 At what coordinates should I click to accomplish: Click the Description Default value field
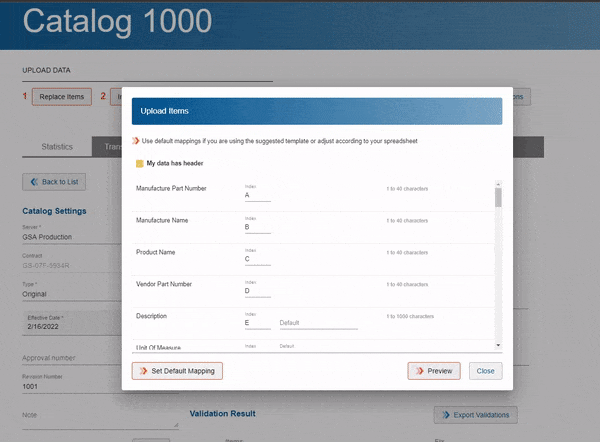pyautogui.click(x=318, y=323)
